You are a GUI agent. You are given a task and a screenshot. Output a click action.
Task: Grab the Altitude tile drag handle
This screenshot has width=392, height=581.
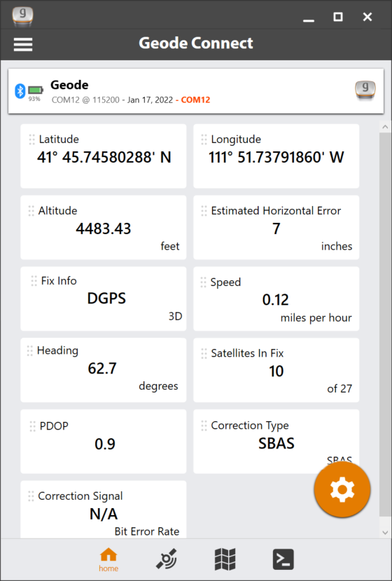(31, 211)
